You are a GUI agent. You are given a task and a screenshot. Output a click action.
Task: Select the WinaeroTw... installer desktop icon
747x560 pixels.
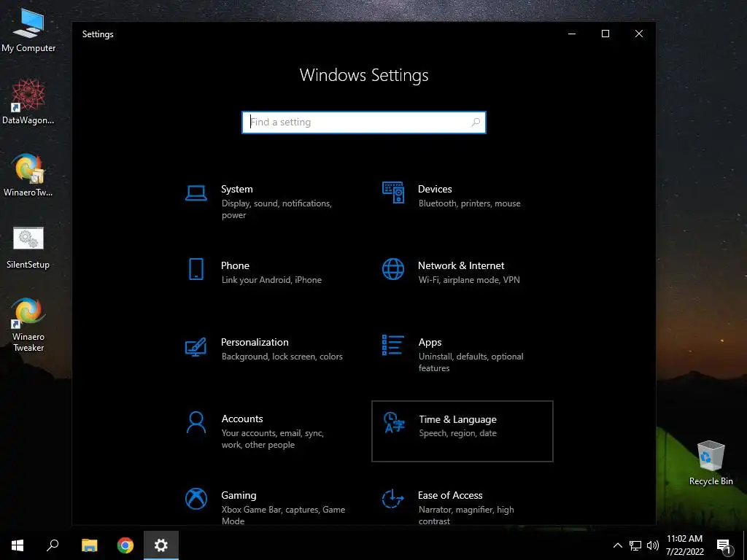(28, 175)
